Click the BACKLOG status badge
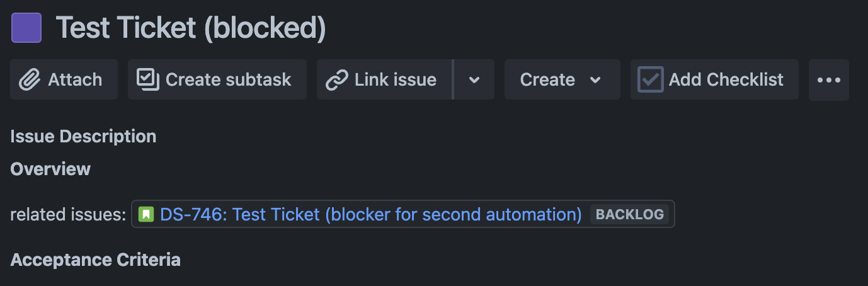 630,214
